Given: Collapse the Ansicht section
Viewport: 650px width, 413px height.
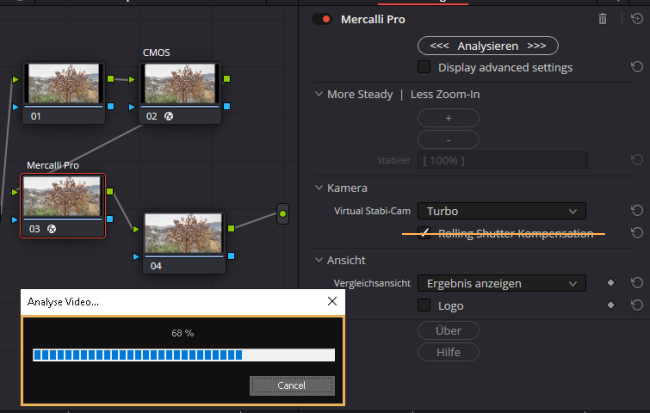Looking at the screenshot, I should coord(318,260).
